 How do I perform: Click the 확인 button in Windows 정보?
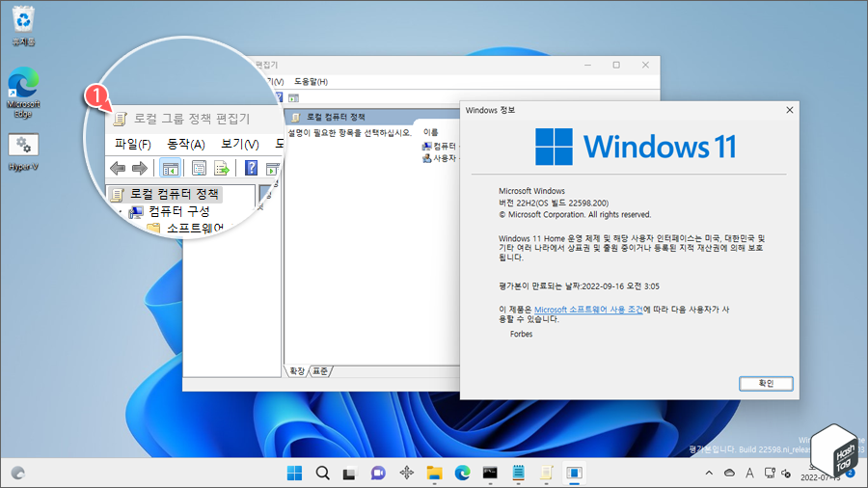pos(766,384)
